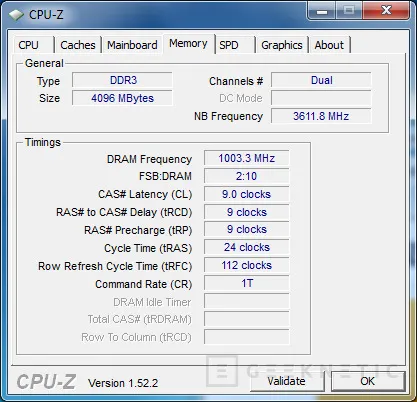Open the Mainboard tab
Screen dimensions: 417x402
click(132, 45)
